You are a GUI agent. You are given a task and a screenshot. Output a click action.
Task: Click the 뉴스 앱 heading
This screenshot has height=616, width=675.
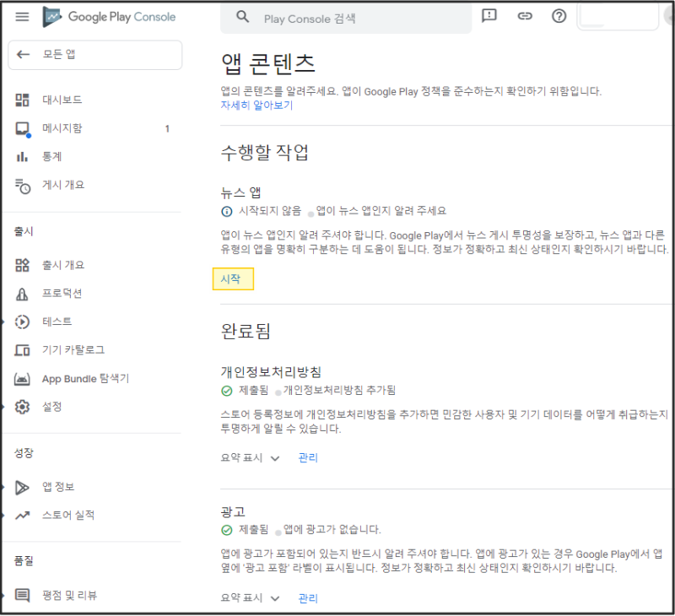tap(241, 192)
